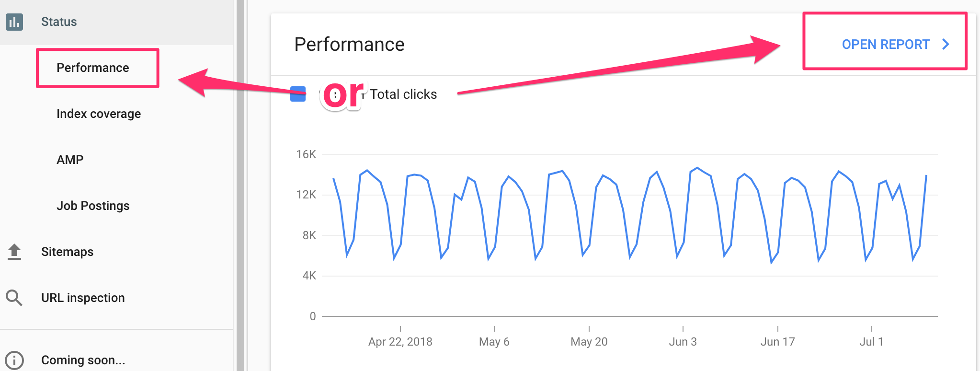980x371 pixels.
Task: Click the chevron arrow next to OPEN REPORT
Action: pos(946,44)
